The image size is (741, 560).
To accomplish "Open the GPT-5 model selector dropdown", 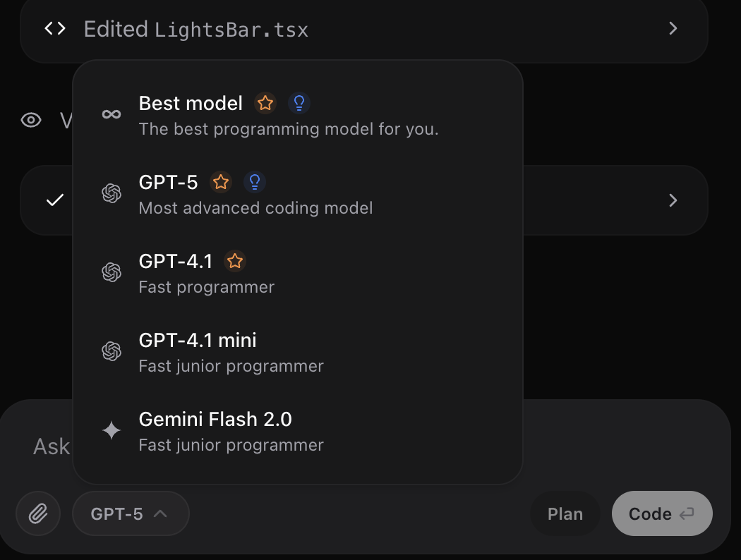I will pyautogui.click(x=130, y=513).
